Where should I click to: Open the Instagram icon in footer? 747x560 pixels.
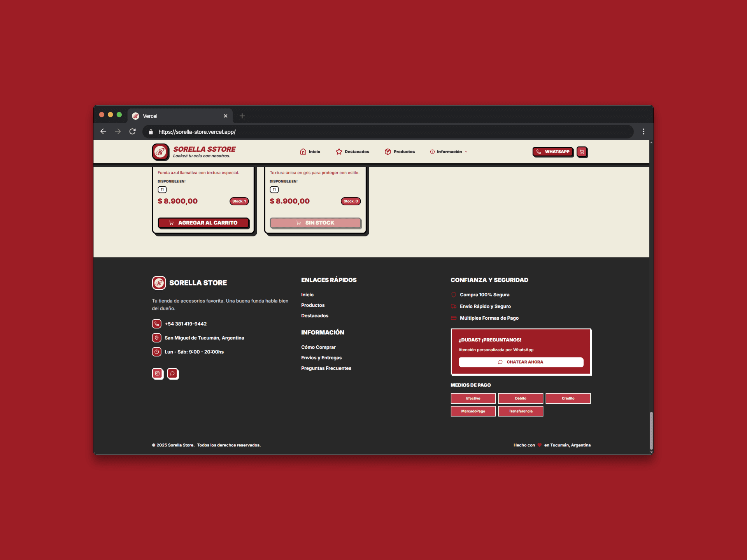(157, 373)
